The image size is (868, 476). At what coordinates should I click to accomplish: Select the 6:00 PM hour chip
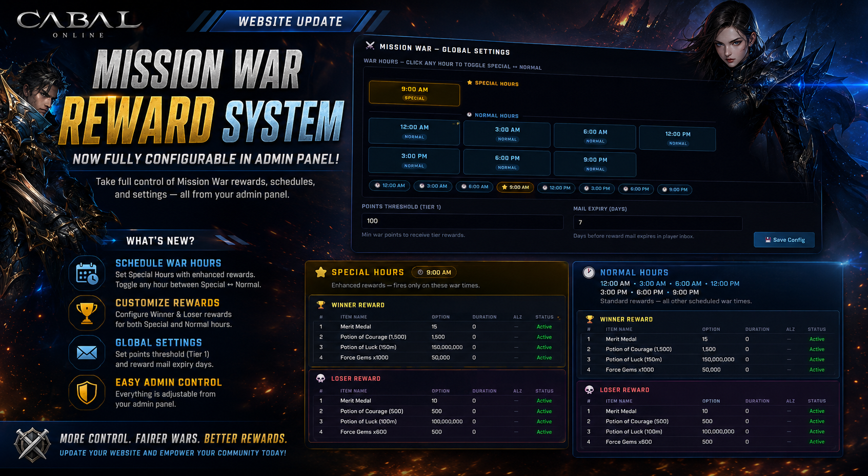(x=636, y=189)
